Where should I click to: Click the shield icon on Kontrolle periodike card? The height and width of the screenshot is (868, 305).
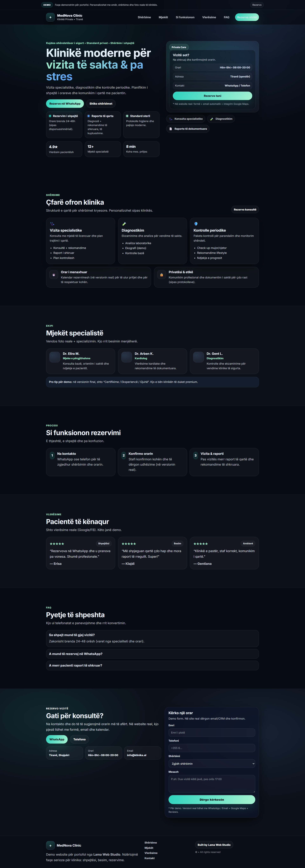click(196, 224)
